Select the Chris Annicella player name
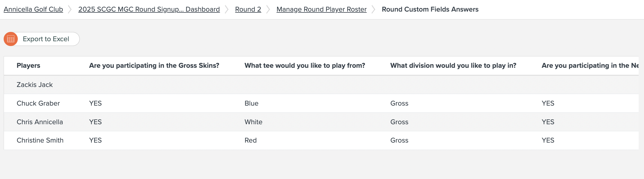Image resolution: width=644 pixels, height=179 pixels. pos(40,122)
